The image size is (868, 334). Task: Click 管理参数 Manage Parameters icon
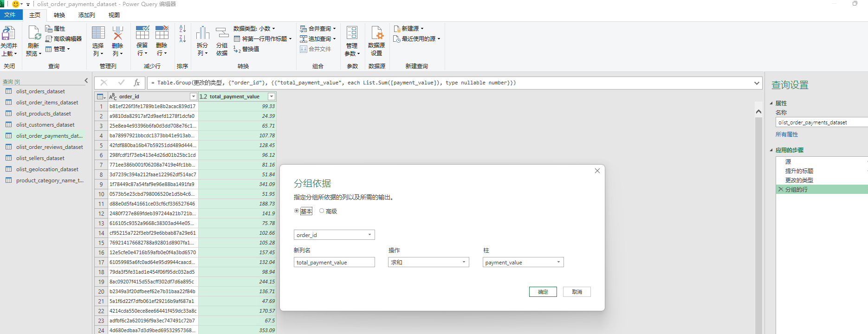point(352,33)
